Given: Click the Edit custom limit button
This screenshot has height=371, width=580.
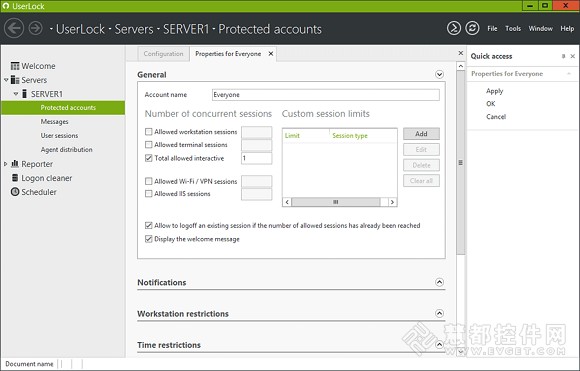Looking at the screenshot, I should point(421,149).
